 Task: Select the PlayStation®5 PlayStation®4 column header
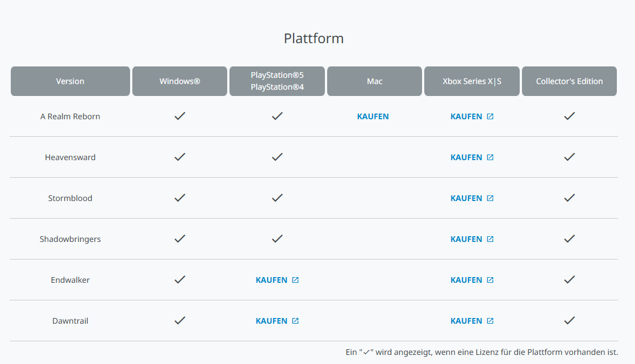click(277, 81)
